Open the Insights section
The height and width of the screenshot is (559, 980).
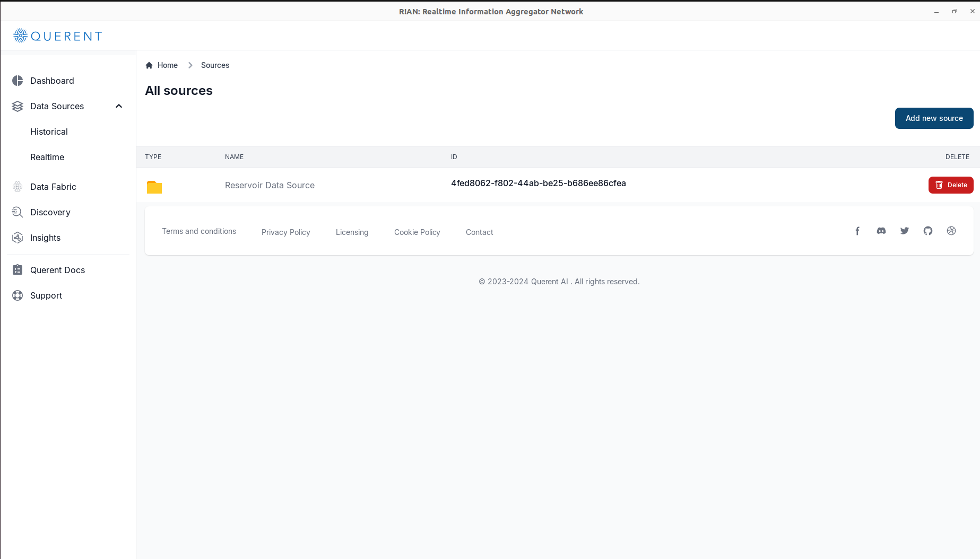click(x=45, y=238)
